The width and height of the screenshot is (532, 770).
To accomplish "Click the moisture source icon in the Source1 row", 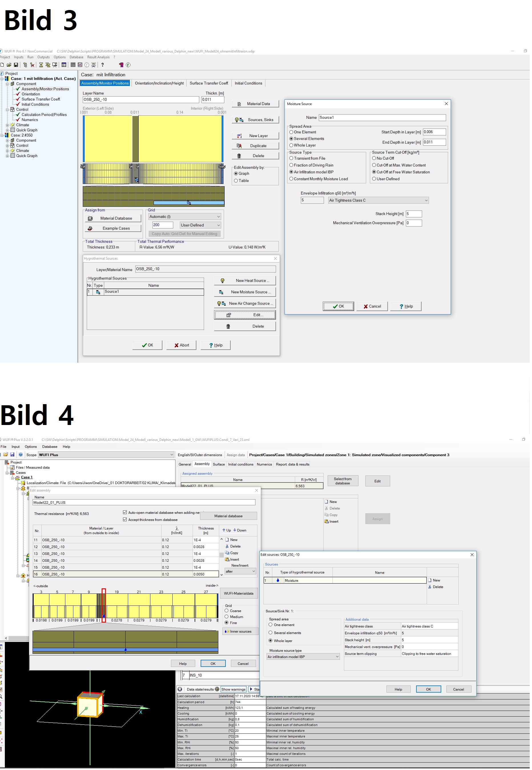I will (98, 293).
